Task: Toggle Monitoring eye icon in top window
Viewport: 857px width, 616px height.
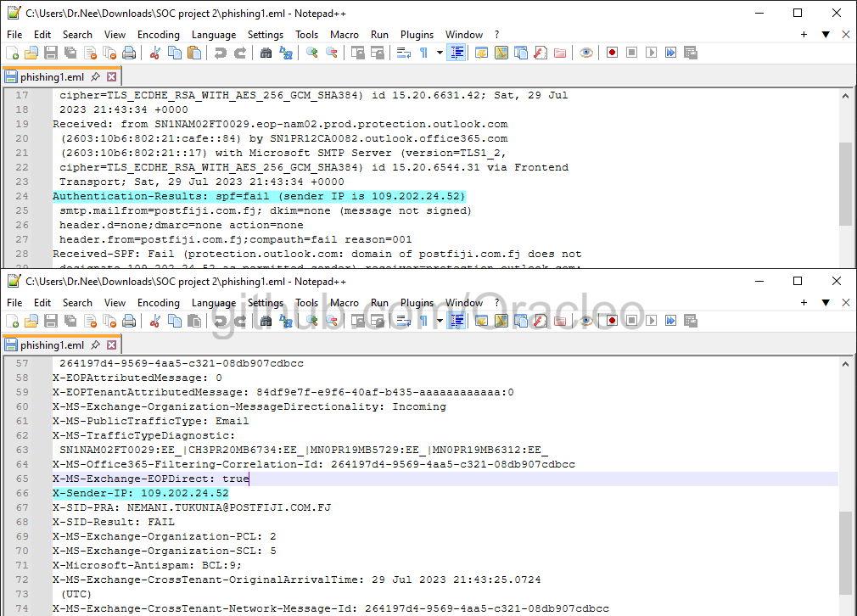Action: 586,53
